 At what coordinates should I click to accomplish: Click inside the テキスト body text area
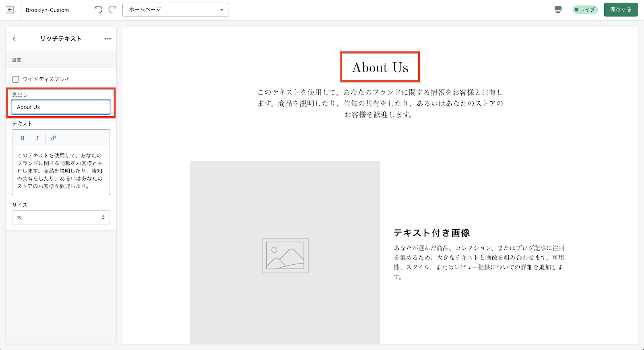[x=61, y=171]
